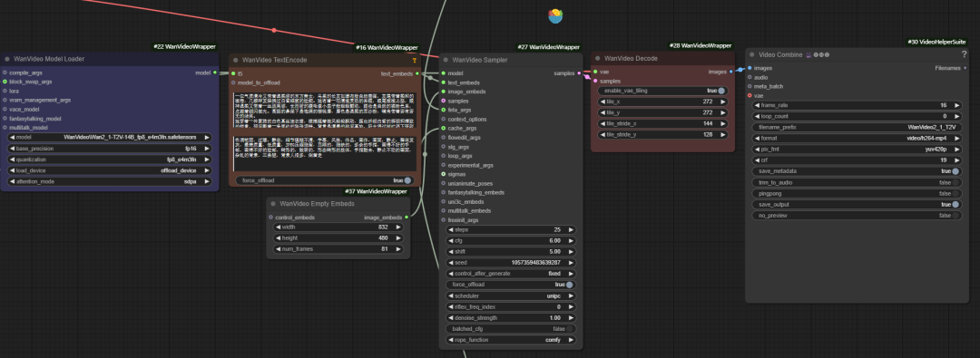Click the positive prompt text box

pyautogui.click(x=324, y=111)
